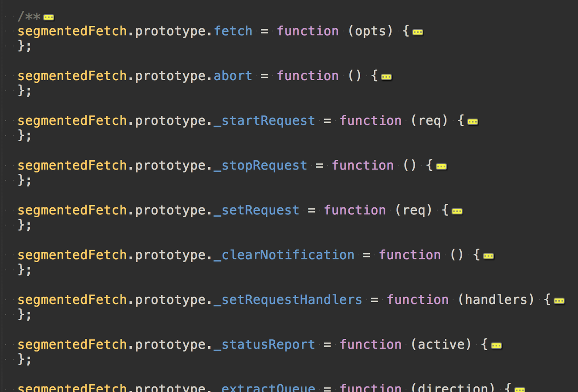Click the '(opts)' parameter in fetch line
This screenshot has width=578, height=392.
(x=370, y=31)
